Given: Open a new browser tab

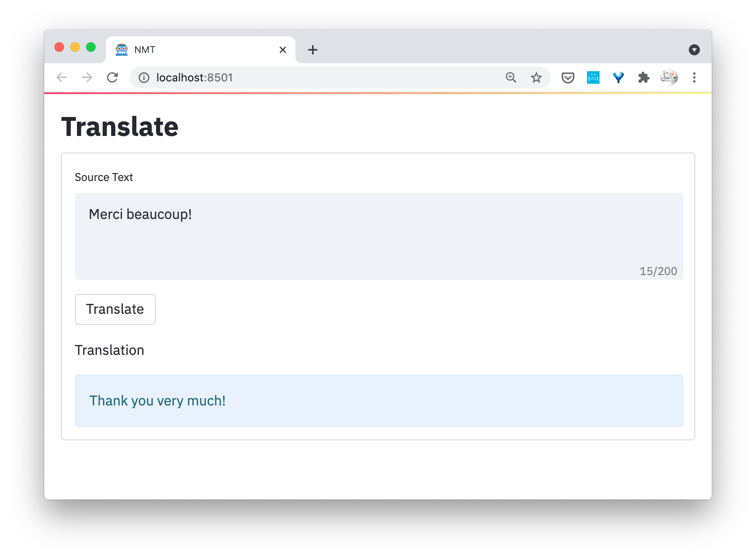Looking at the screenshot, I should [313, 50].
